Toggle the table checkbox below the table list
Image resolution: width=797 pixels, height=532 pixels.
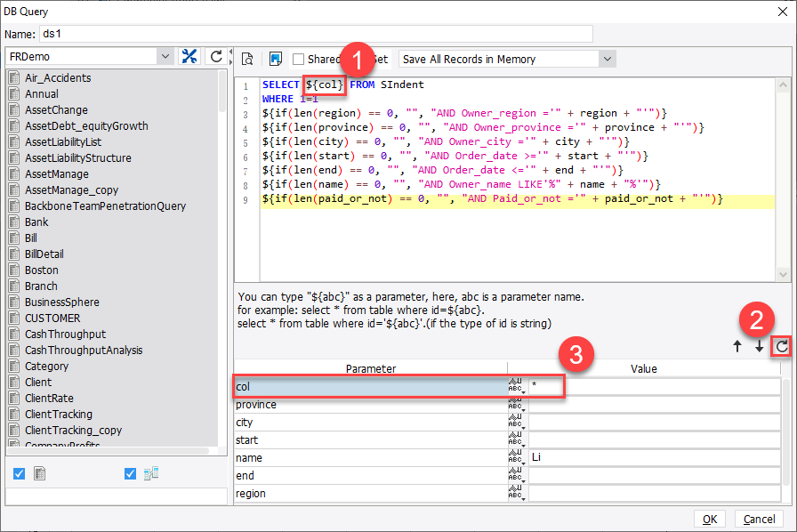(x=20, y=474)
